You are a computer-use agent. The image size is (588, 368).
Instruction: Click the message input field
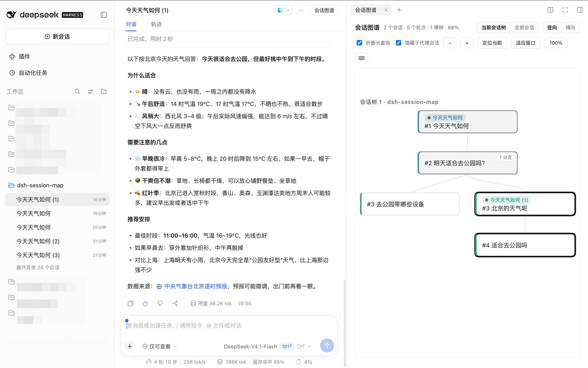[229, 325]
